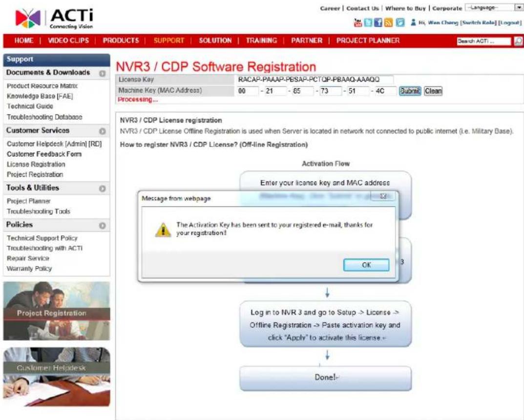Open the Facebook icon link
This screenshot has width=524, height=420.
(x=378, y=23)
